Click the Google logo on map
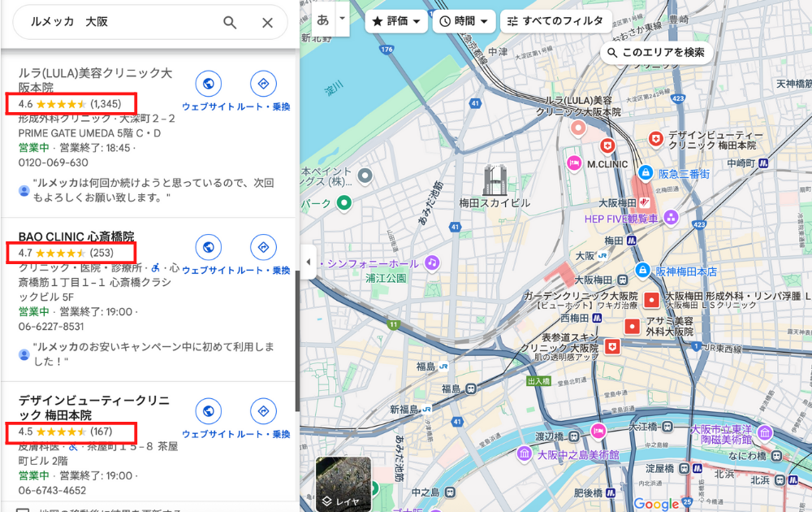Viewport: 812px width, 512px height. [656, 504]
